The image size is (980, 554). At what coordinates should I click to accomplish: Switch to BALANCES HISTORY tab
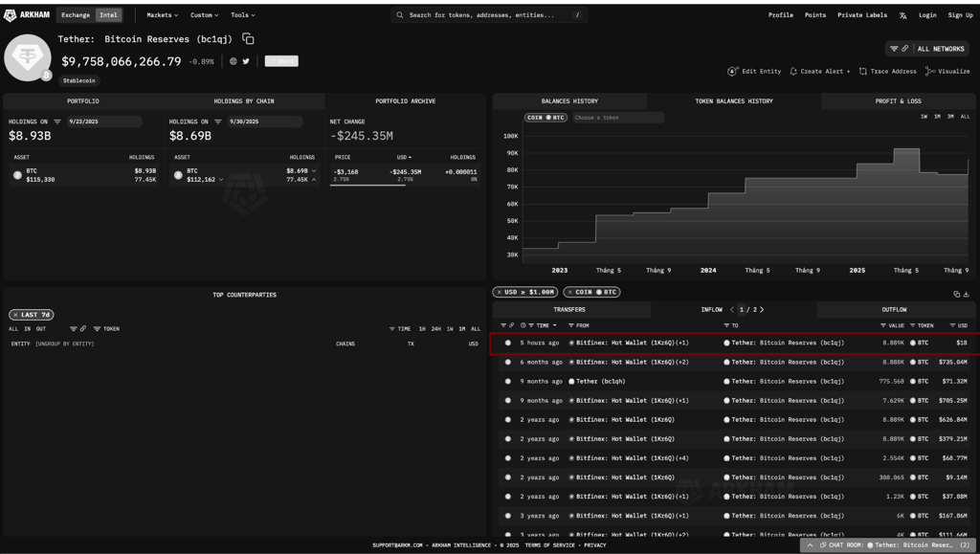tap(569, 101)
